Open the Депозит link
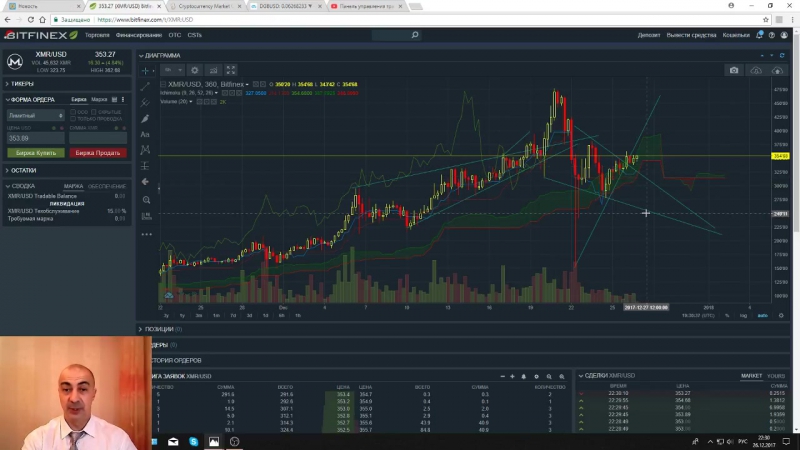800x450 pixels. pyautogui.click(x=648, y=35)
